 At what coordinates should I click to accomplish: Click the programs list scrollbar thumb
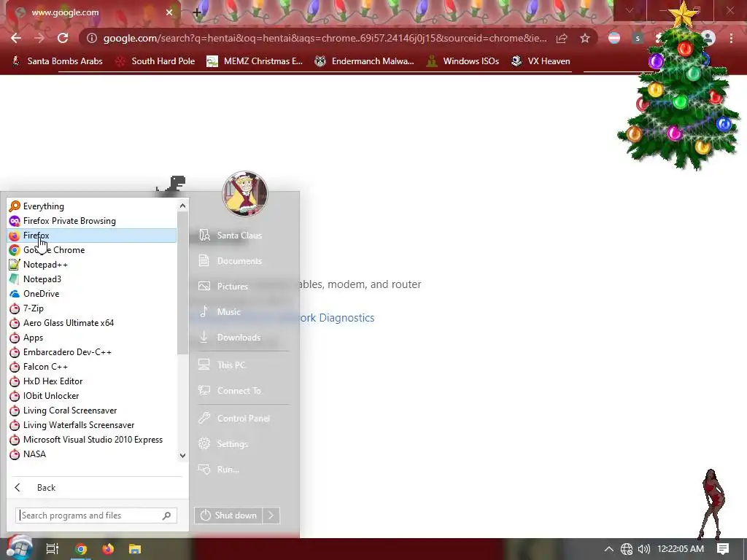182,283
